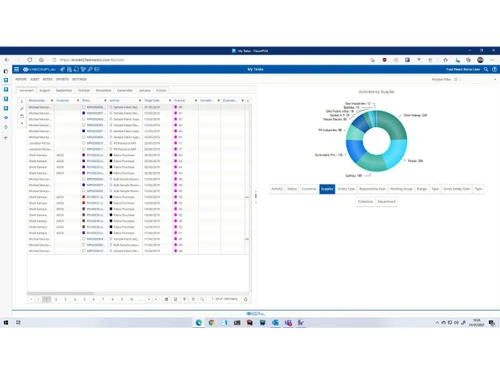Group the chart by Customer
The image size is (500, 375).
309,189
